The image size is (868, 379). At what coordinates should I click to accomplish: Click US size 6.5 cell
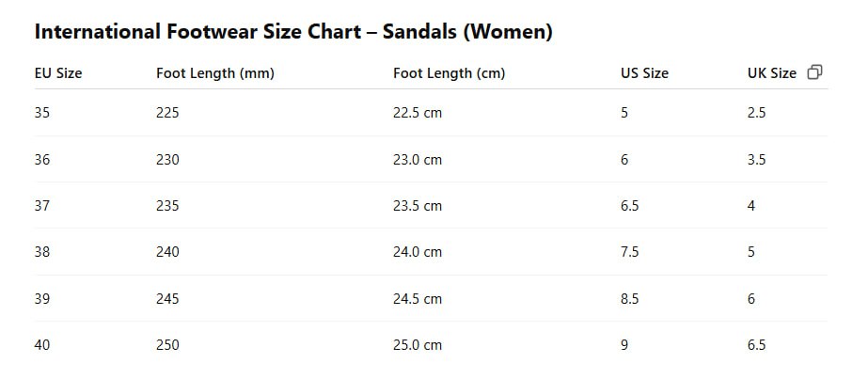(629, 206)
